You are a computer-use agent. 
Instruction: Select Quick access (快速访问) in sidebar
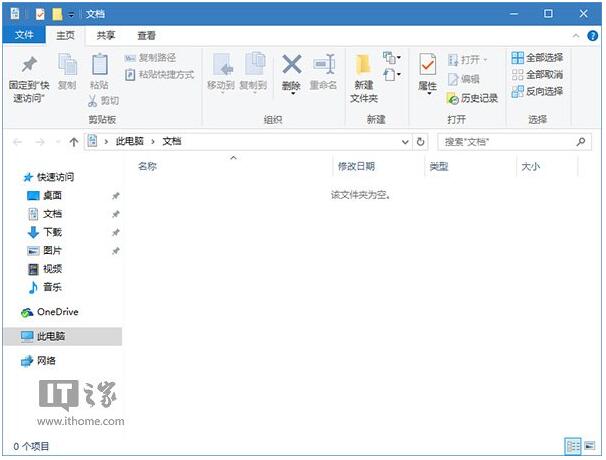[x=48, y=177]
